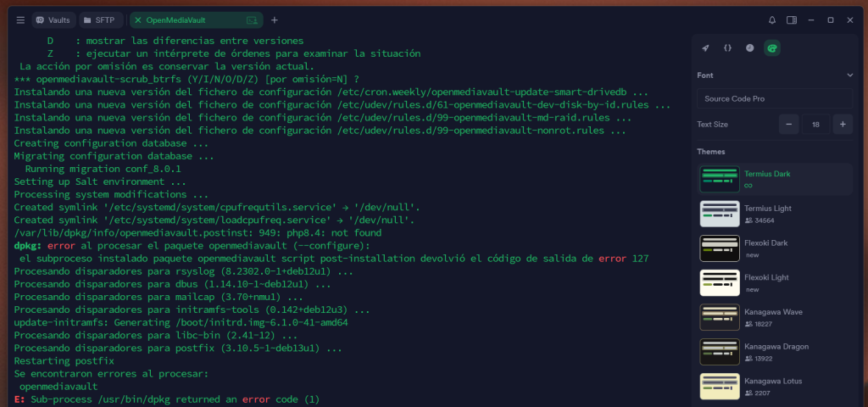This screenshot has height=407, width=868.
Task: Click the Source Code Pro font field
Action: click(x=775, y=98)
